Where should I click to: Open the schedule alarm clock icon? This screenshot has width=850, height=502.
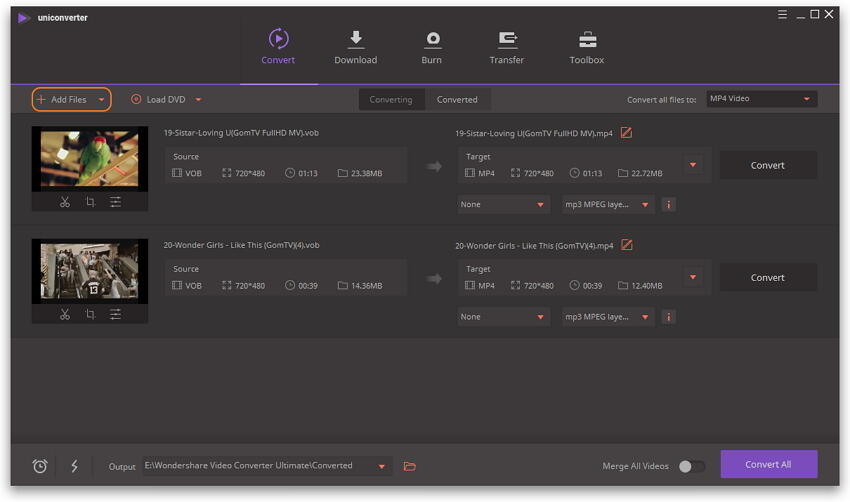pyautogui.click(x=40, y=466)
